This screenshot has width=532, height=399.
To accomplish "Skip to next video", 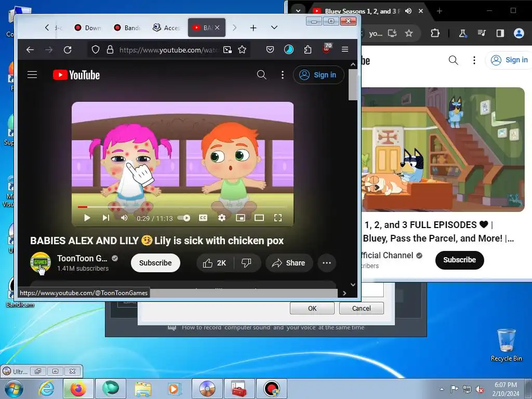I will point(106,218).
